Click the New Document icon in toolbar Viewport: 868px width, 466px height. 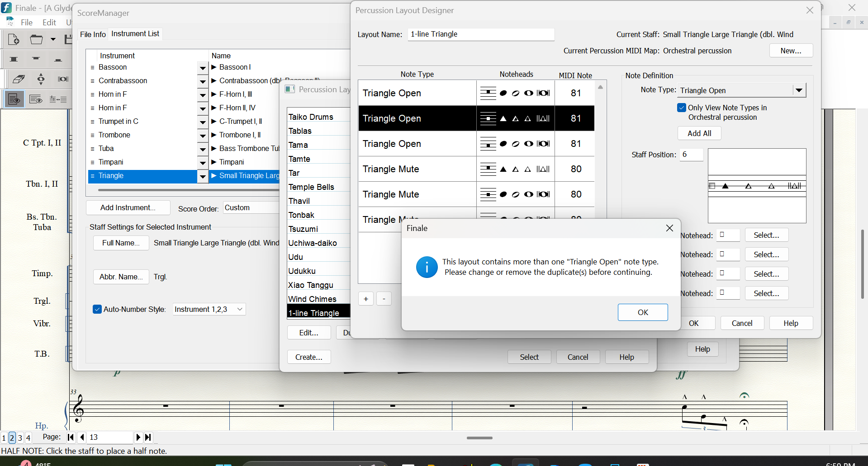[x=14, y=40]
